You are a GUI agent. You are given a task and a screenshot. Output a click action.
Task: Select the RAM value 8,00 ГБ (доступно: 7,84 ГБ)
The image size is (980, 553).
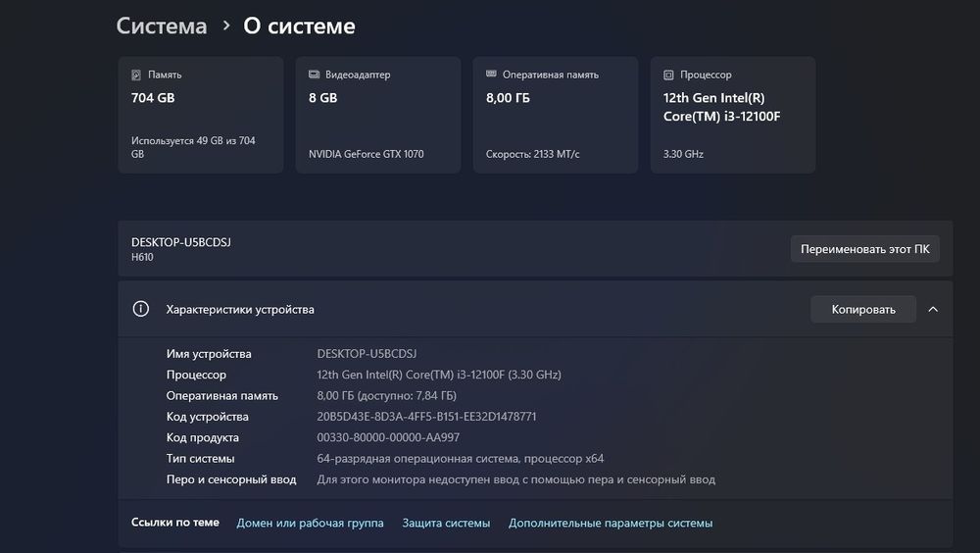click(x=386, y=395)
